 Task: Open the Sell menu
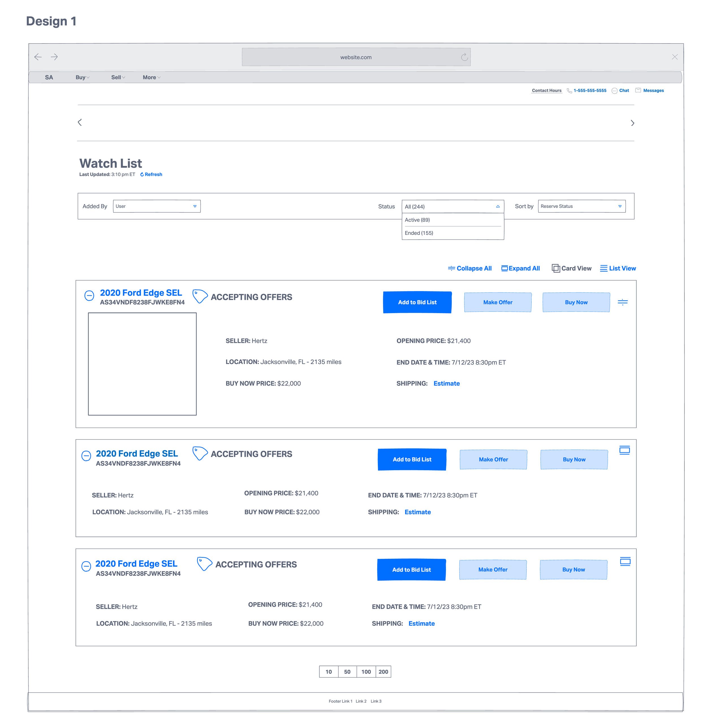point(118,77)
